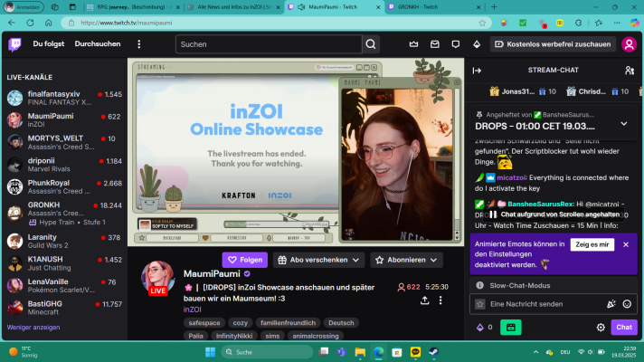Click the Eine Nachricht senden input

click(x=545, y=304)
